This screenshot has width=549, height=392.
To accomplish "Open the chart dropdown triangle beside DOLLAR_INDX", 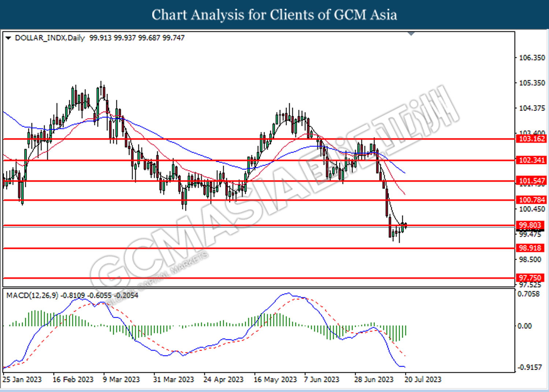I will coord(8,38).
